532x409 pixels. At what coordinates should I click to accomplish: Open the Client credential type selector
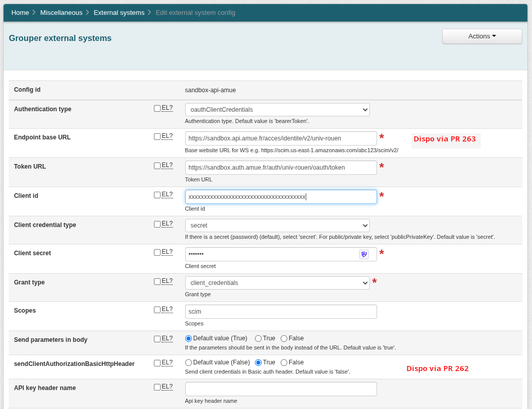click(x=277, y=226)
